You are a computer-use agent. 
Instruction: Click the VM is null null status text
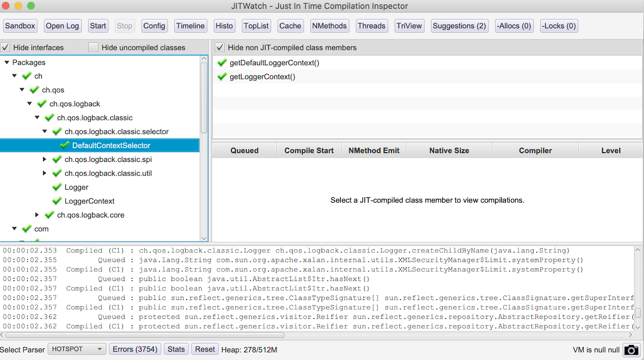[x=596, y=350]
